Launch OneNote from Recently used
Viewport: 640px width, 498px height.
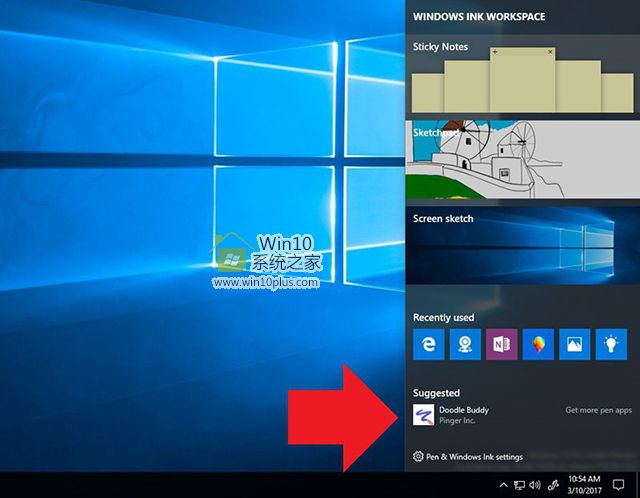pos(502,344)
